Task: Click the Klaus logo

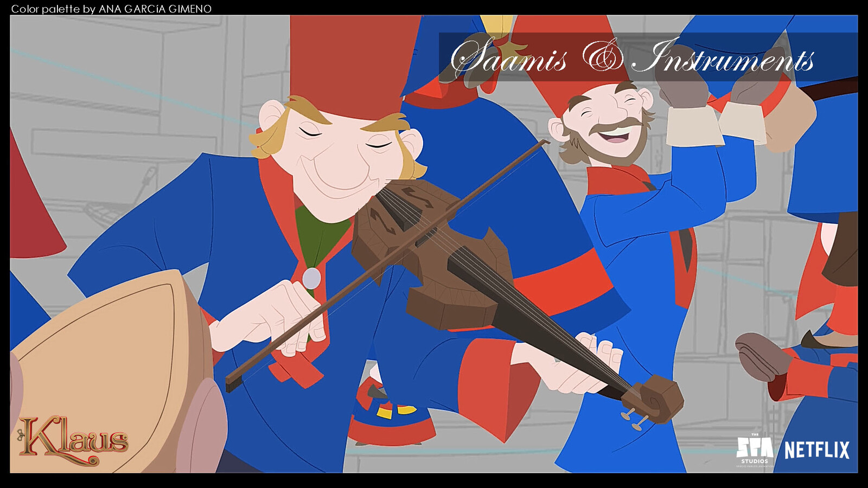Action: coord(74,441)
